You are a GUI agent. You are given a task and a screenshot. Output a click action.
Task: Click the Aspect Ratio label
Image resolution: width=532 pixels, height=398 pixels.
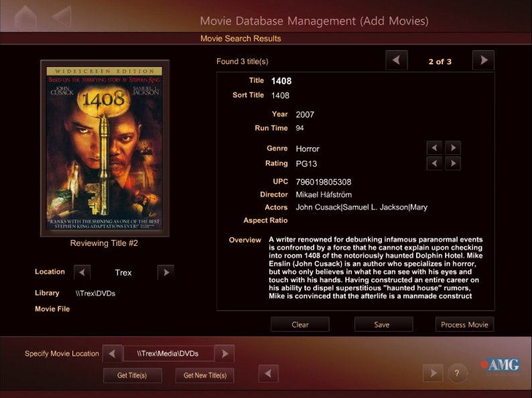tap(265, 220)
